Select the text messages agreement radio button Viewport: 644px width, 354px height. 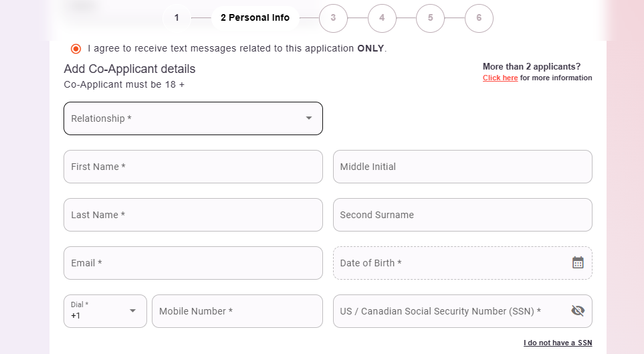pos(76,49)
